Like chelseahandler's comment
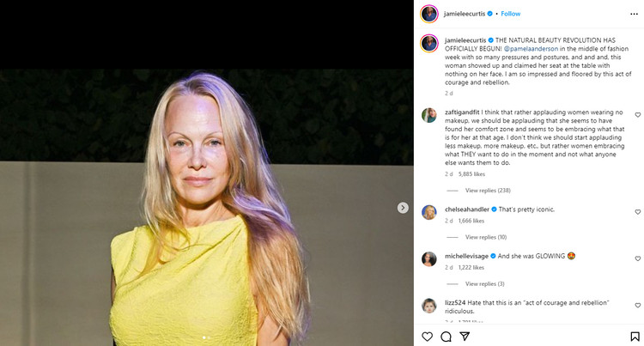This screenshot has width=644, height=346. [x=637, y=212]
